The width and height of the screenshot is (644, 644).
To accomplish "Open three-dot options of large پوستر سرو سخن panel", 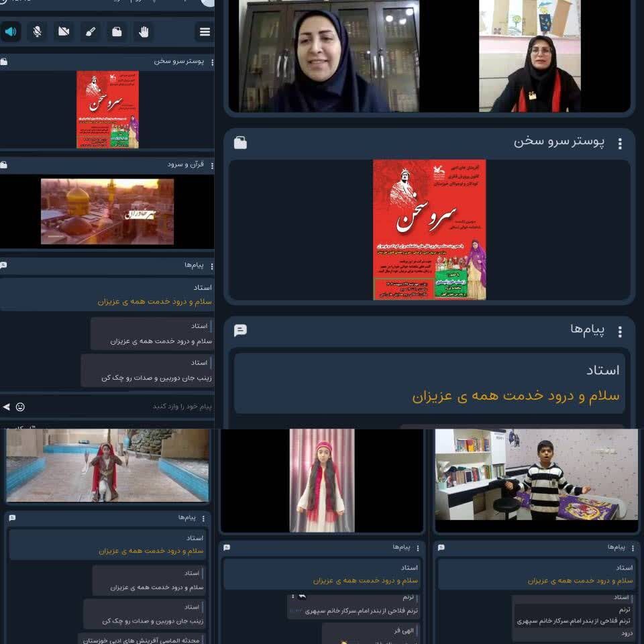I will pyautogui.click(x=620, y=144).
